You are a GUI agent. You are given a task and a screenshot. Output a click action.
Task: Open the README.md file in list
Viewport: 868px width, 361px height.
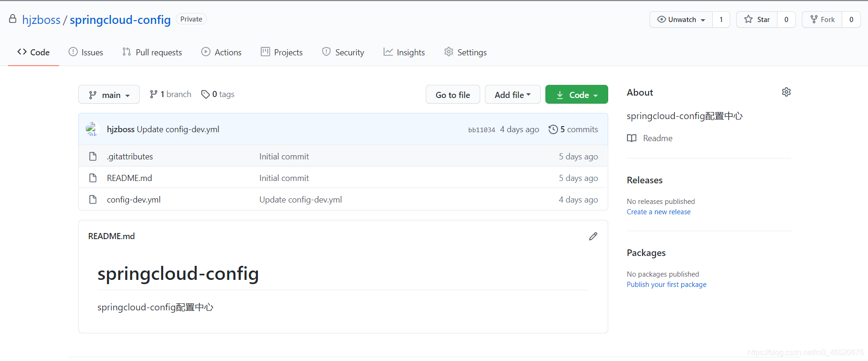coord(129,178)
